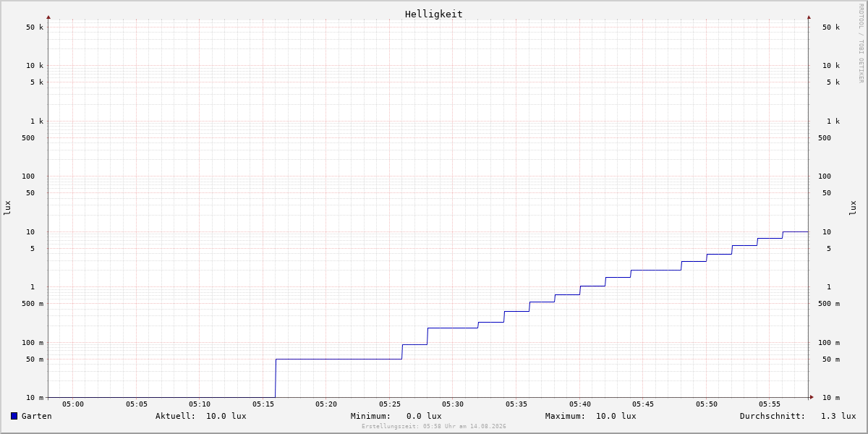Click the 05:55 time axis label
868x434 pixels.
click(770, 404)
